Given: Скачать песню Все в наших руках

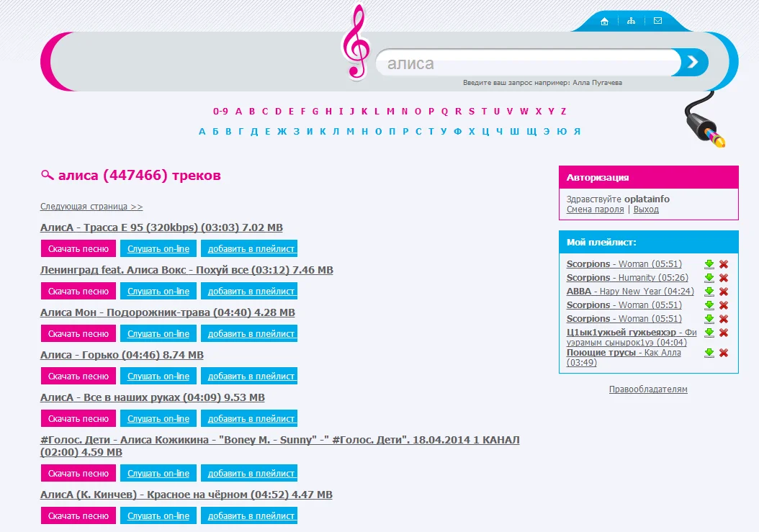Looking at the screenshot, I should coord(78,419).
